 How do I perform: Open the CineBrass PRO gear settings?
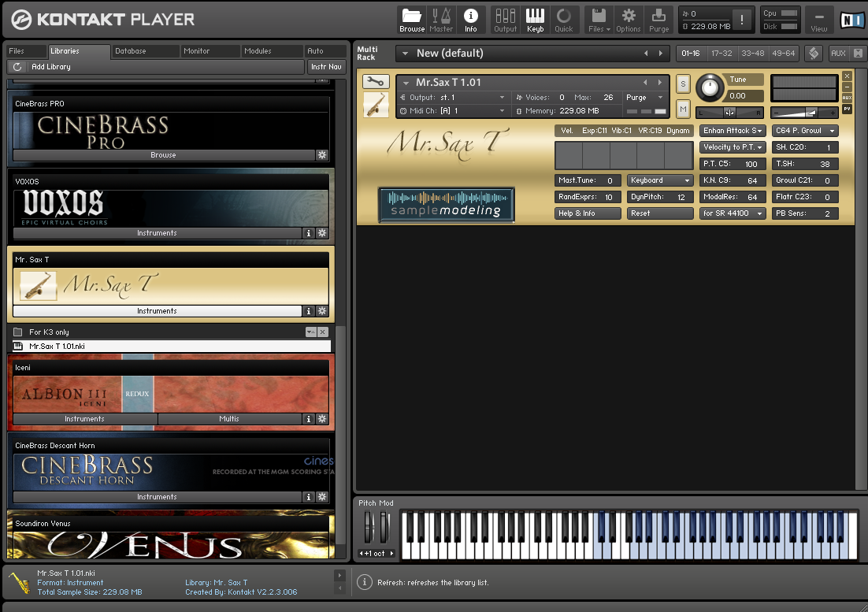pyautogui.click(x=322, y=155)
